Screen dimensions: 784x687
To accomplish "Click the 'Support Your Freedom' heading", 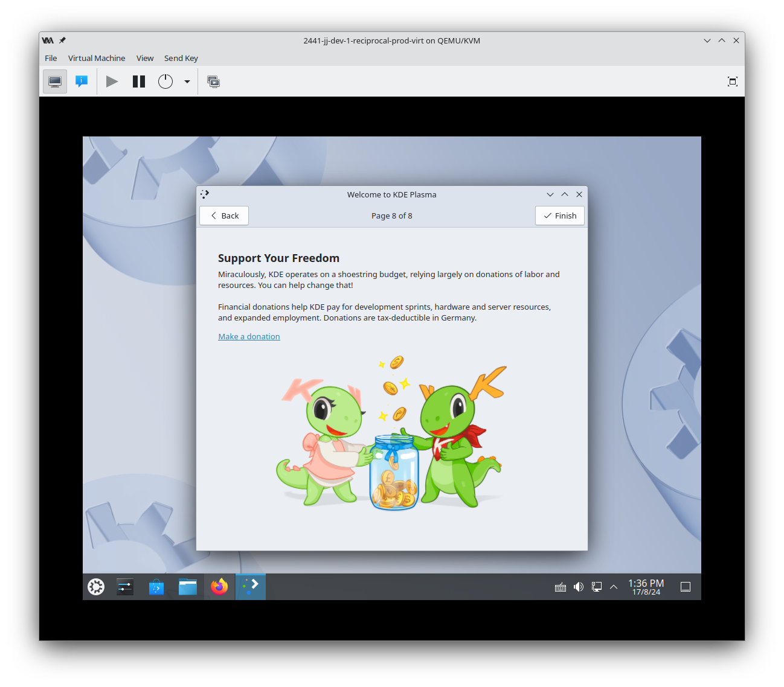I will 278,258.
